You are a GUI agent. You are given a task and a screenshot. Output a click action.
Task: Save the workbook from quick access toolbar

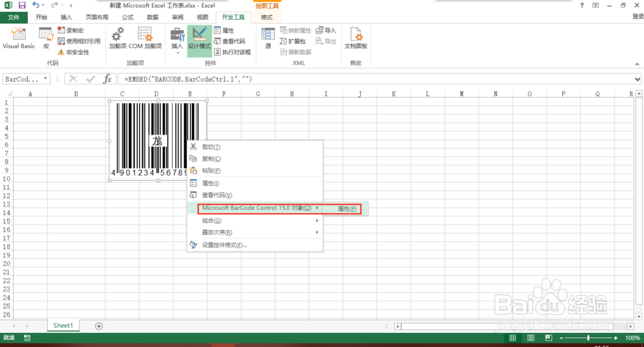[22, 5]
